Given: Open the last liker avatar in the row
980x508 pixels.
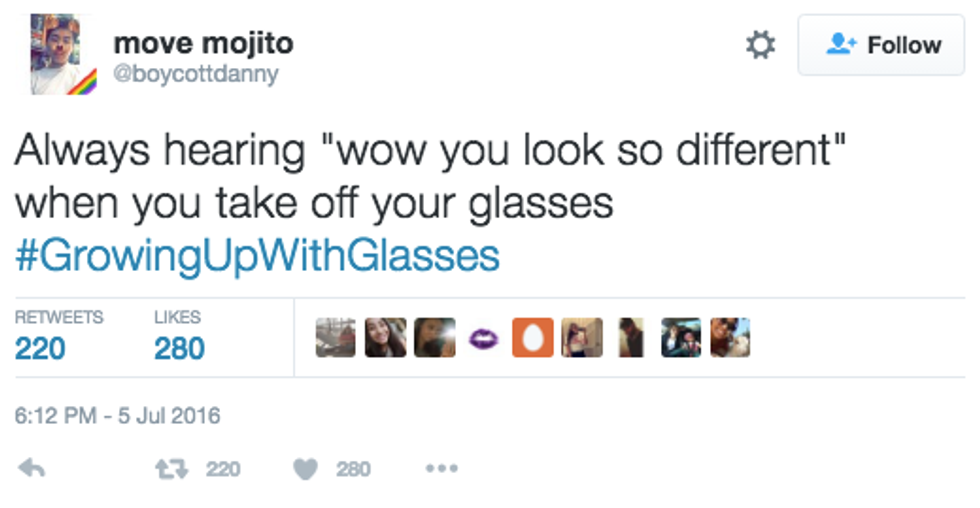Looking at the screenshot, I should coord(730,338).
